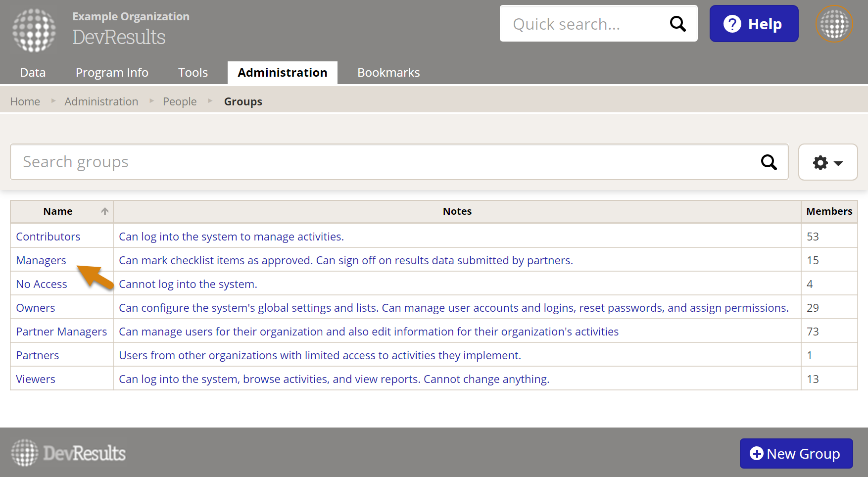This screenshot has height=477, width=868.
Task: Open the Partner Managers group
Action: (x=61, y=332)
